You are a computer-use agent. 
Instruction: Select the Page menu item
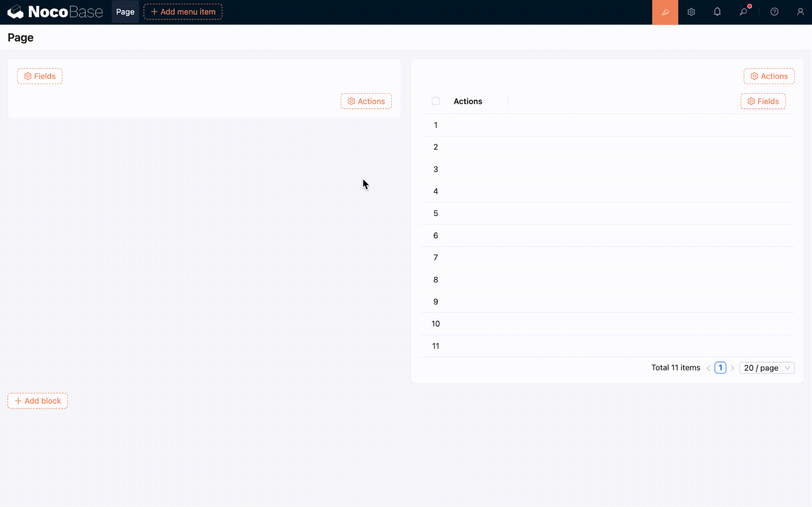pos(125,12)
